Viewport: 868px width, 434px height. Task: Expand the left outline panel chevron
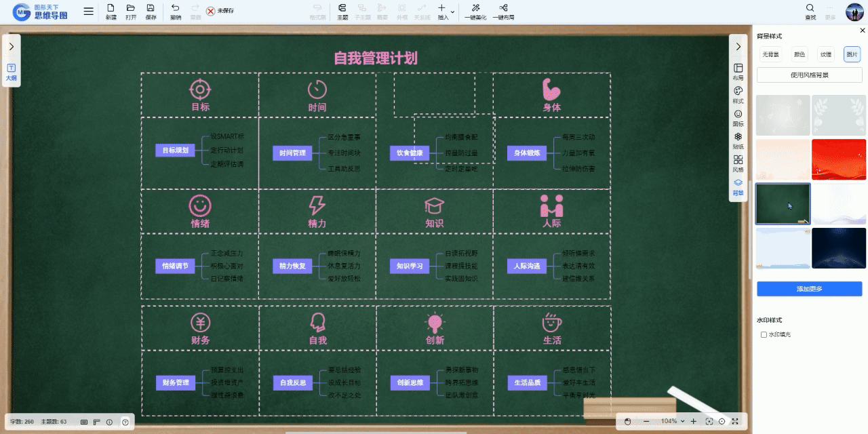pos(12,47)
